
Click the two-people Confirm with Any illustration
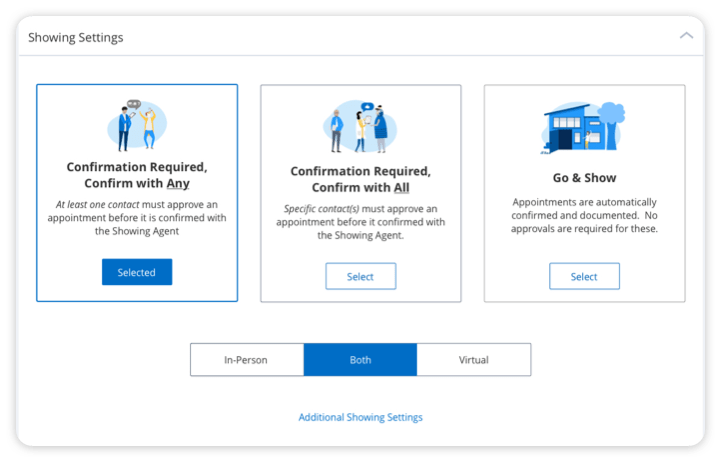click(x=137, y=125)
